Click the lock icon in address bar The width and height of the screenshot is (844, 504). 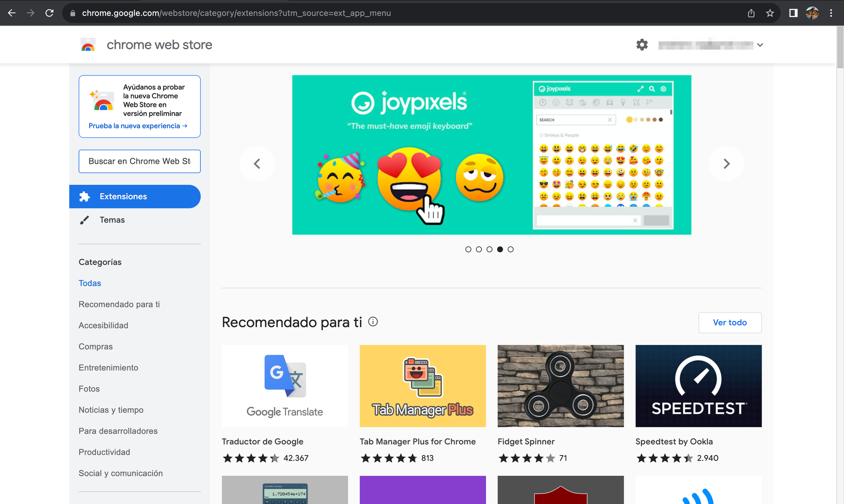tap(73, 13)
